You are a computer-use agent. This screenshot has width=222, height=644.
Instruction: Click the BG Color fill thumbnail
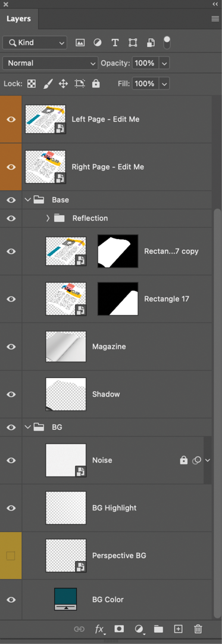pyautogui.click(x=65, y=599)
